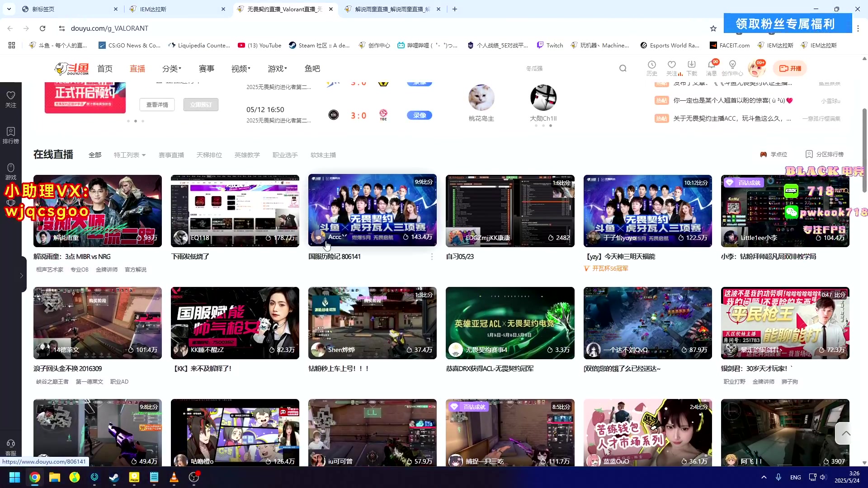Expand the 特工列表 filter dropdown

[x=130, y=155]
